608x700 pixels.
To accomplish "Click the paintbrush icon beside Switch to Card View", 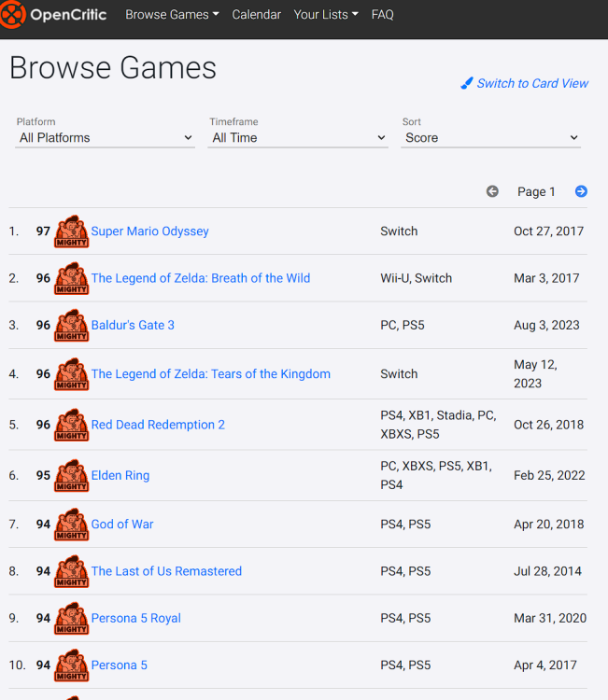I will point(467,84).
